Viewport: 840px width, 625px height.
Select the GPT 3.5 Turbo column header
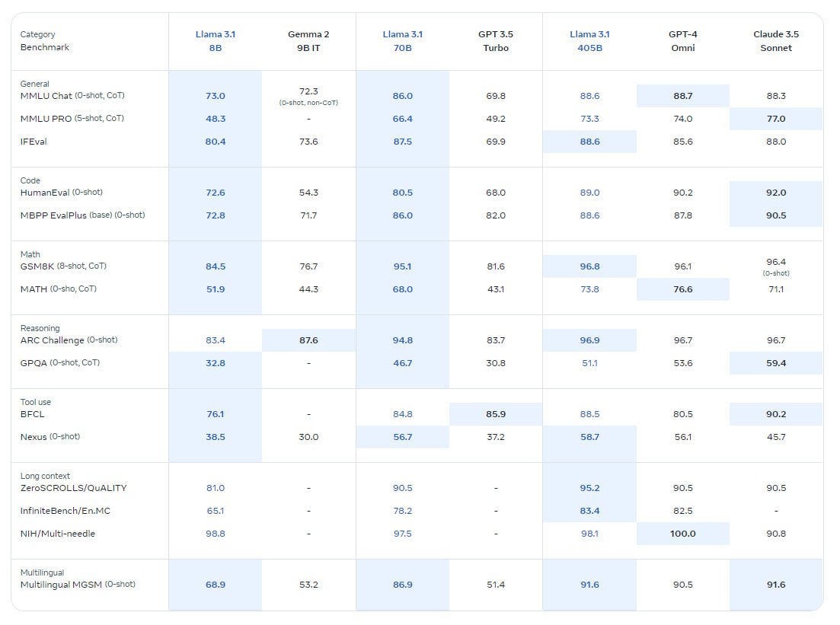(496, 41)
